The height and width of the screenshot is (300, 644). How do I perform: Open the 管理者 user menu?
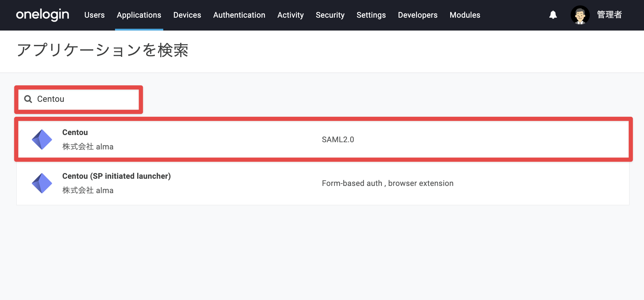pyautogui.click(x=610, y=15)
